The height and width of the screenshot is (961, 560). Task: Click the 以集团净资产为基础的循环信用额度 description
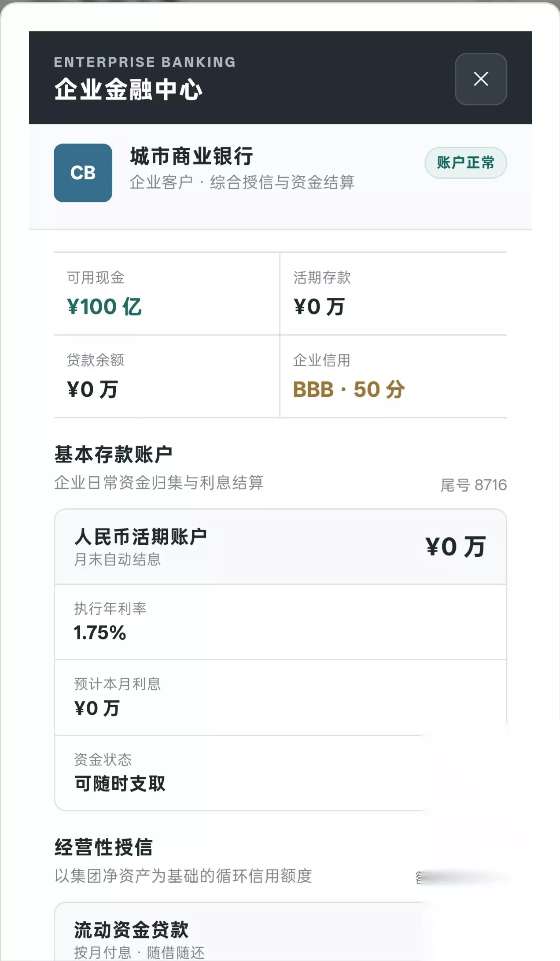click(x=183, y=876)
